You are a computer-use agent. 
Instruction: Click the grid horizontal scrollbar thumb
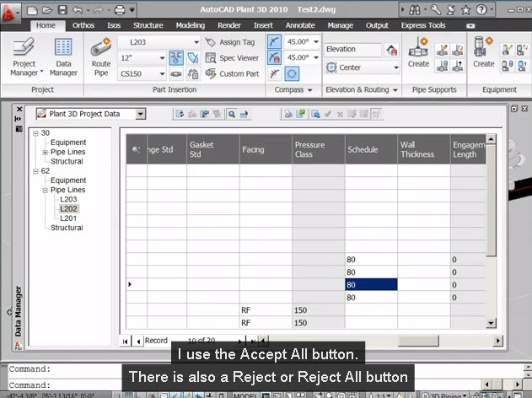pyautogui.click(x=418, y=341)
